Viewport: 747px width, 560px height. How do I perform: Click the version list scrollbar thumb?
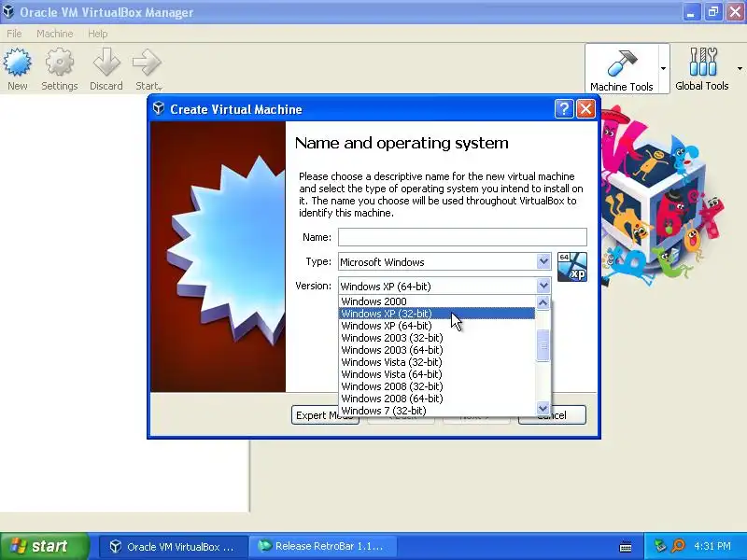pyautogui.click(x=543, y=345)
